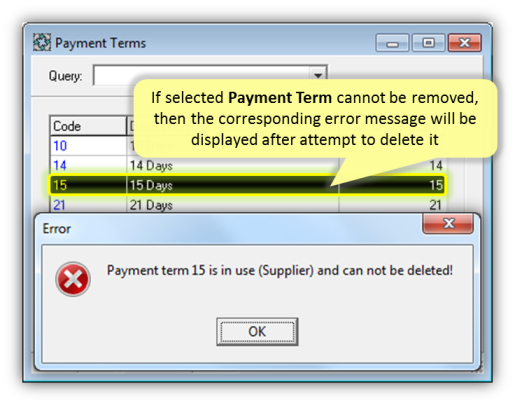Screen dimensions: 515x405
Task: Open the Query dropdown arrow
Action: point(318,76)
